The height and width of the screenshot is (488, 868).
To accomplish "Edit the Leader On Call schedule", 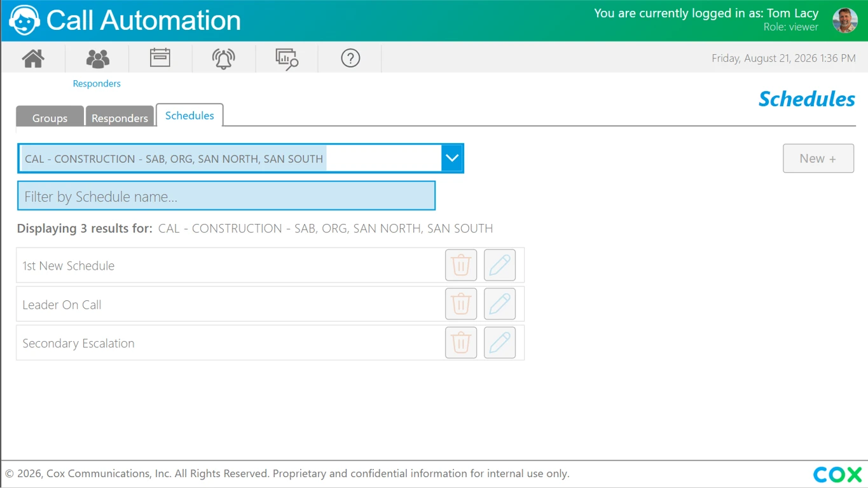I will coord(500,304).
